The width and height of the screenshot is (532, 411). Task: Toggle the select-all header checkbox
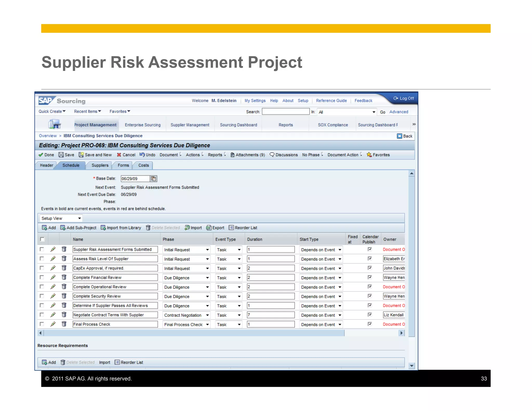point(42,239)
